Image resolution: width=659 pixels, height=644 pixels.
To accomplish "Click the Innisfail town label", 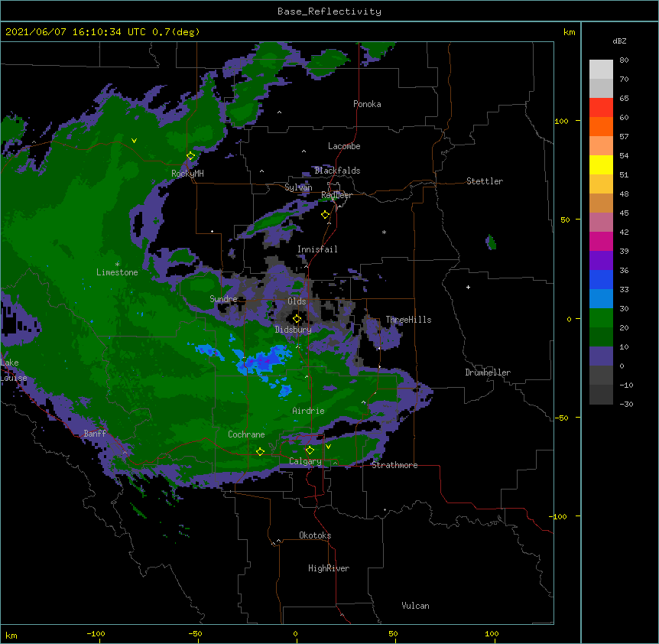I will tap(317, 249).
